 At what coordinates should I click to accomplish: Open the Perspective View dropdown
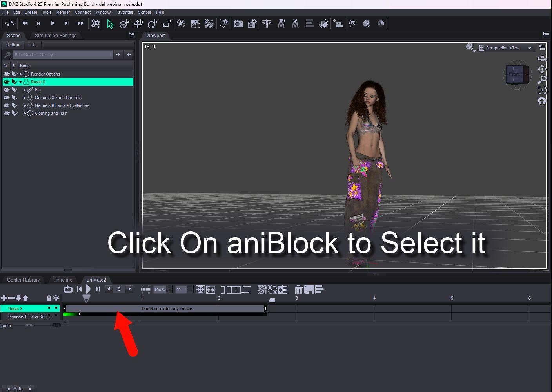(506, 48)
